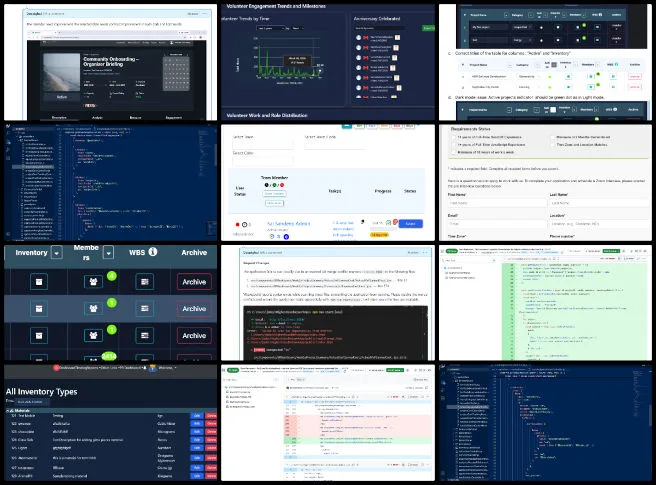Collapse the Materials group in All Inventory Types
Viewport: 656px width, 485px height.
coord(8,411)
